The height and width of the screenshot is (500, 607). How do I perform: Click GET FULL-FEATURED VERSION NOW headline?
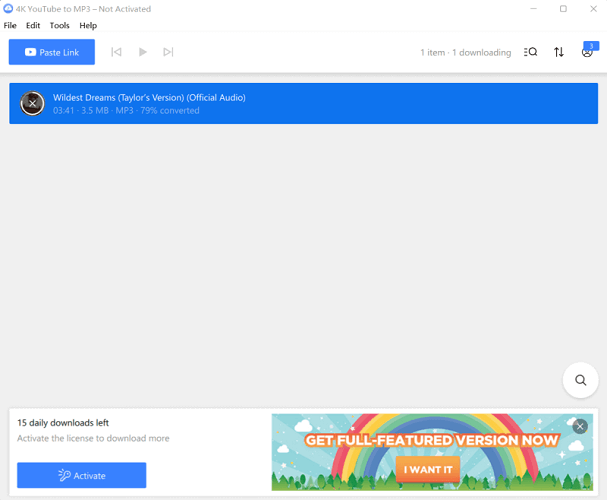click(x=432, y=440)
